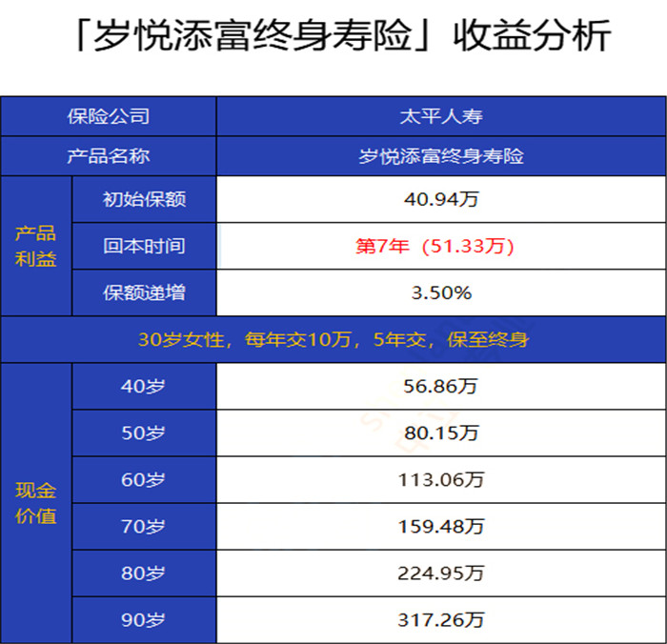Select the value 113.06万
667x644 pixels.
441,480
